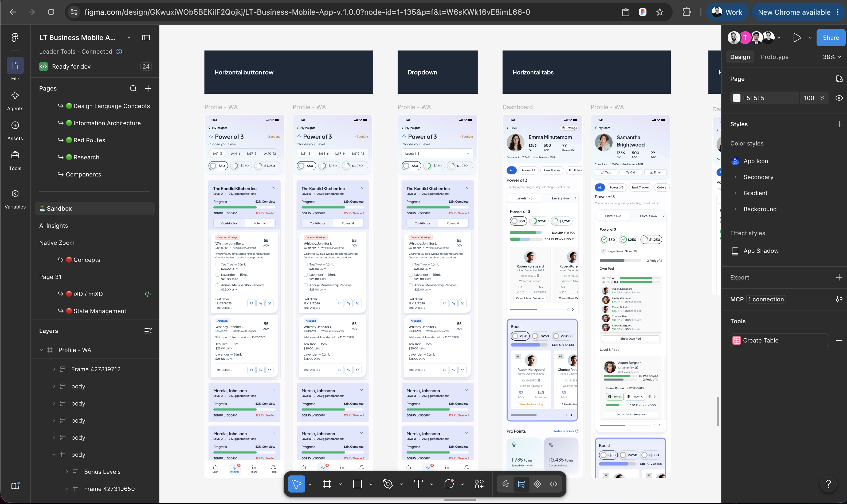Expand the Secondary color styles group
The image size is (847, 504).
pyautogui.click(x=735, y=177)
